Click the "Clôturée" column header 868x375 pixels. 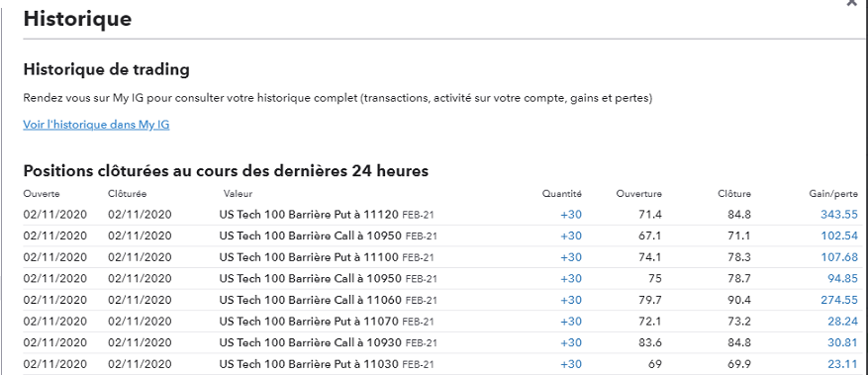[128, 194]
